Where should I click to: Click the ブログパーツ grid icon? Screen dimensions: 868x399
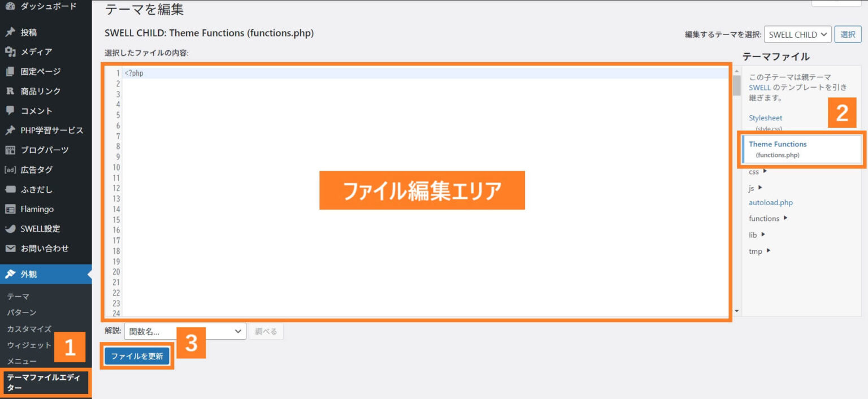[x=10, y=150]
